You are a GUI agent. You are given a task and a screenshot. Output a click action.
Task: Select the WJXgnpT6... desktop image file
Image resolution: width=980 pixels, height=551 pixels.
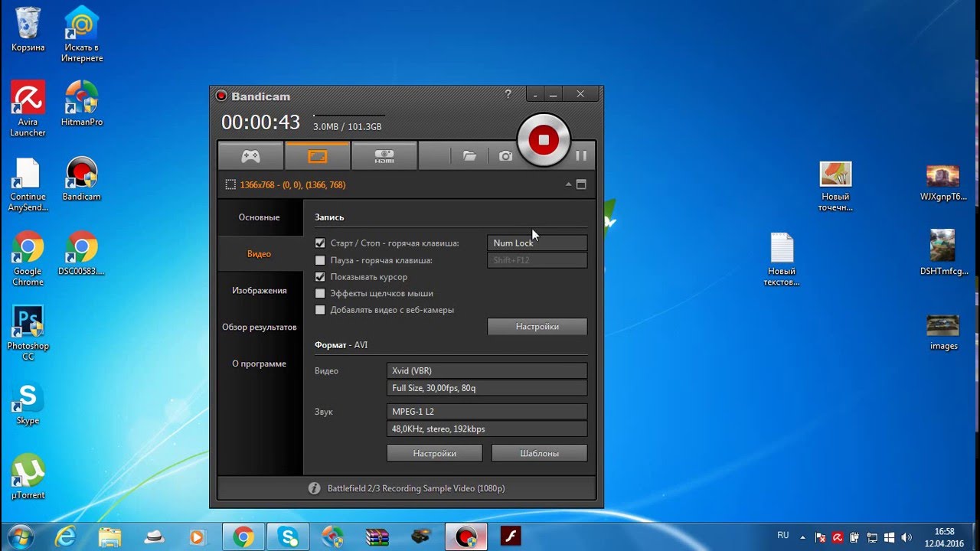[943, 182]
